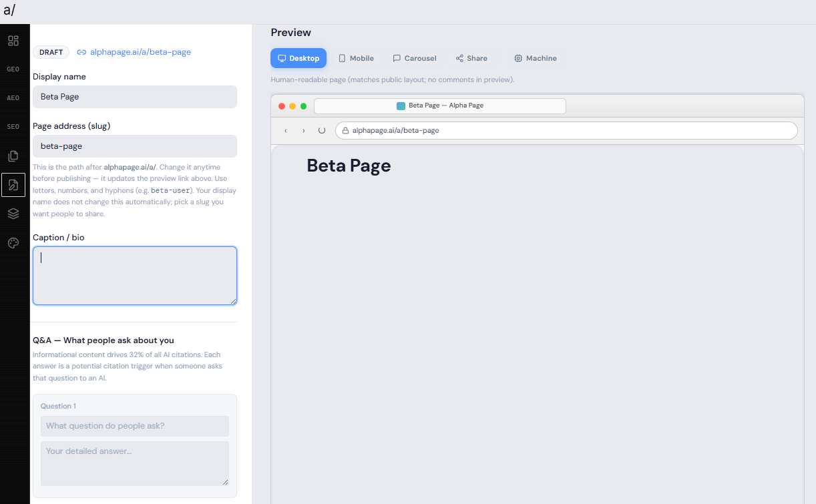Image resolution: width=816 pixels, height=504 pixels.
Task: Click inside the Caption / bio textarea
Action: tap(135, 276)
